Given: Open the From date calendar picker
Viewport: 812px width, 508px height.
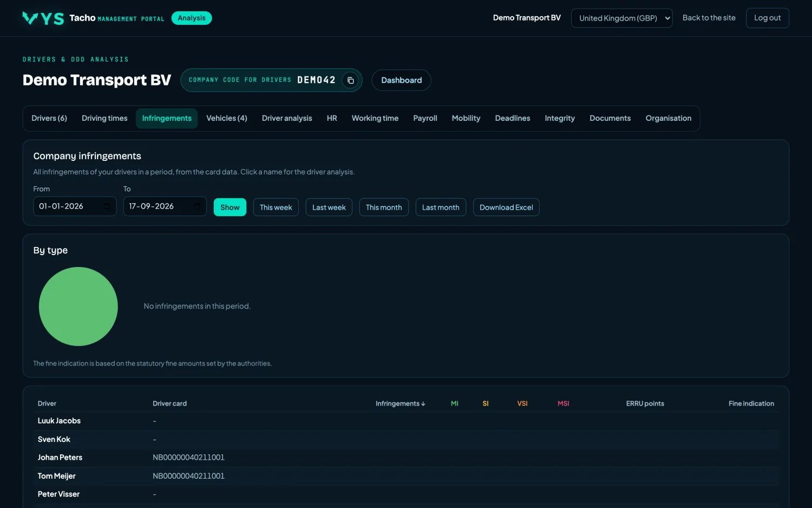Looking at the screenshot, I should (107, 206).
